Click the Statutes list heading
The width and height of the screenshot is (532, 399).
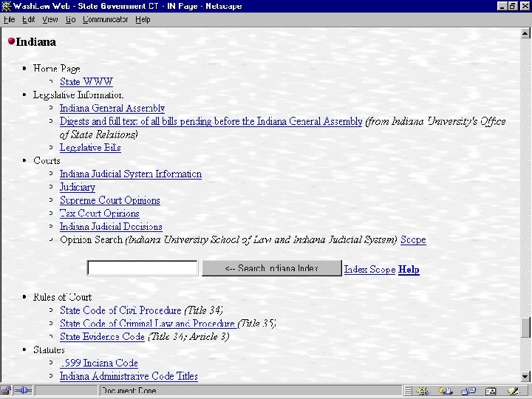coord(49,350)
